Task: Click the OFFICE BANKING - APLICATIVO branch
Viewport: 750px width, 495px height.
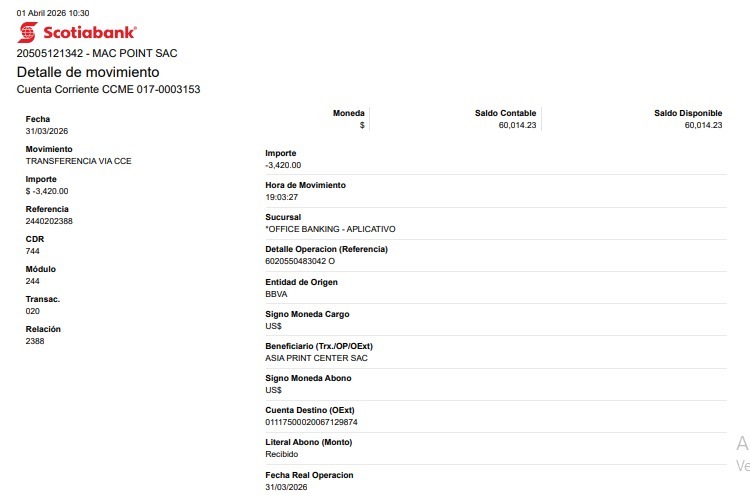Action: 330,229
